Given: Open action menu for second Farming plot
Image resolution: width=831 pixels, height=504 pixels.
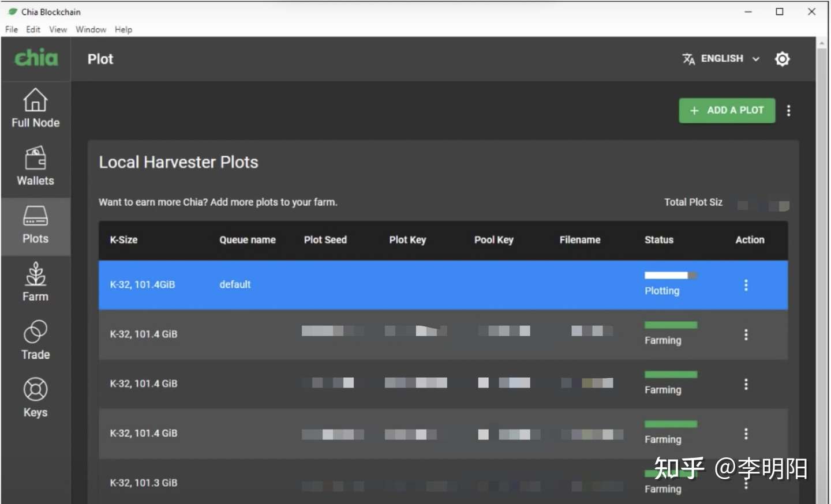Looking at the screenshot, I should [746, 384].
